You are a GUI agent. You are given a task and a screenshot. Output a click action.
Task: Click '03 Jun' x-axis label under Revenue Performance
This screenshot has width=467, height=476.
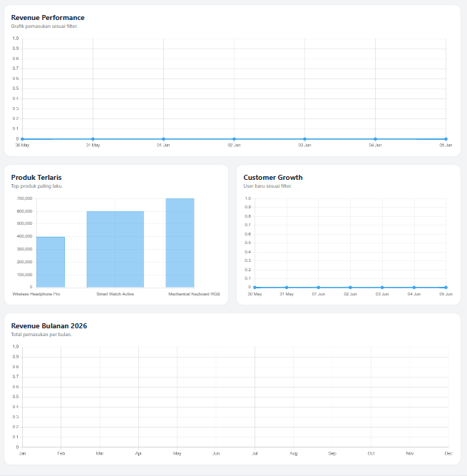[304, 146]
